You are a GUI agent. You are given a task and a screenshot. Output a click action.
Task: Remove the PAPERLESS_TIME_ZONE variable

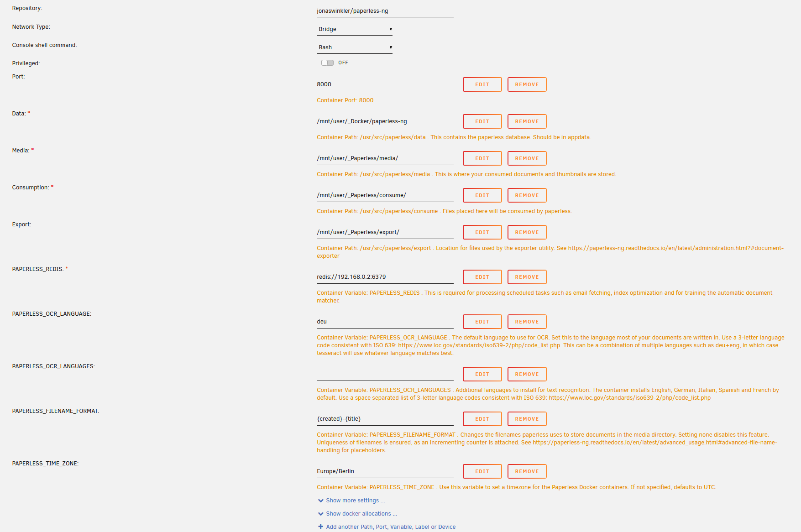coord(527,471)
